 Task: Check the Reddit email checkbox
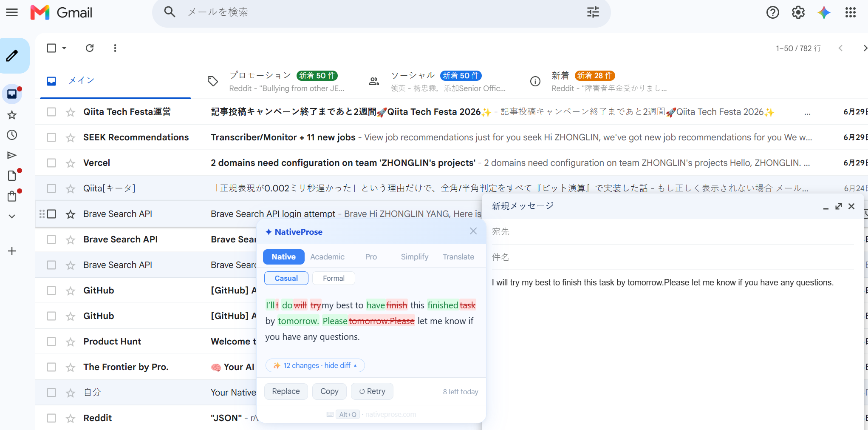tap(51, 418)
